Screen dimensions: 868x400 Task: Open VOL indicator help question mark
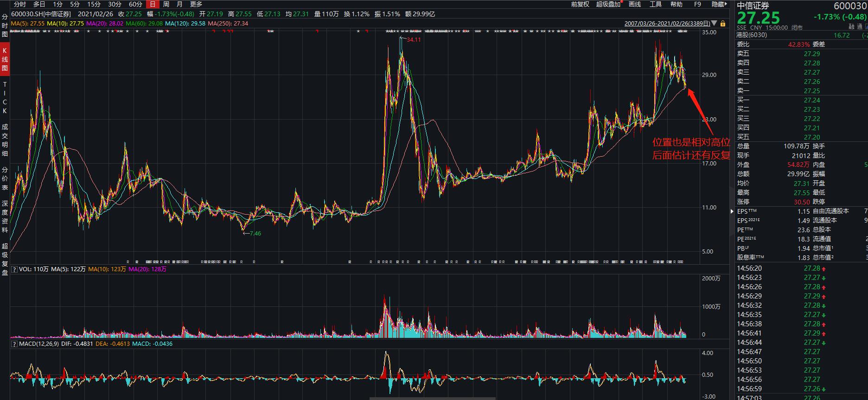tap(14, 269)
